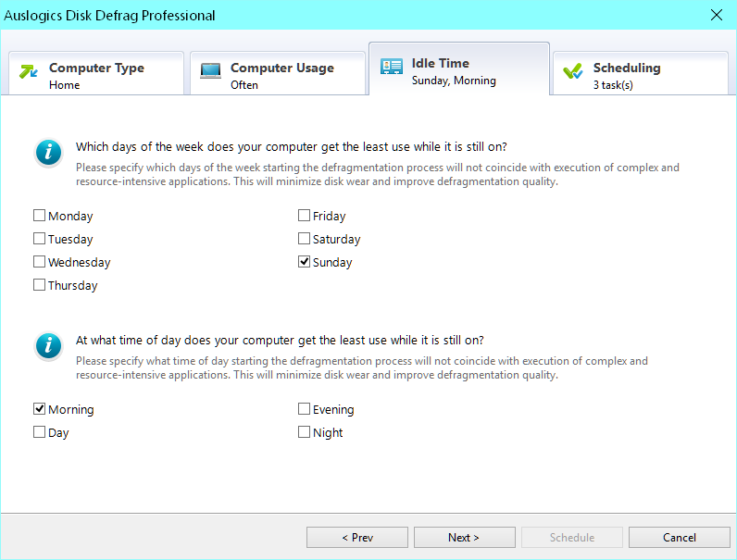
Task: Disable the Morning checkbox
Action: pyautogui.click(x=40, y=409)
